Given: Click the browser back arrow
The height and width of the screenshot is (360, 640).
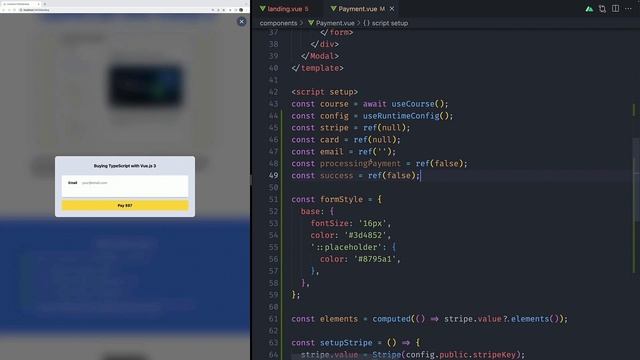Looking at the screenshot, I should (x=3, y=10).
